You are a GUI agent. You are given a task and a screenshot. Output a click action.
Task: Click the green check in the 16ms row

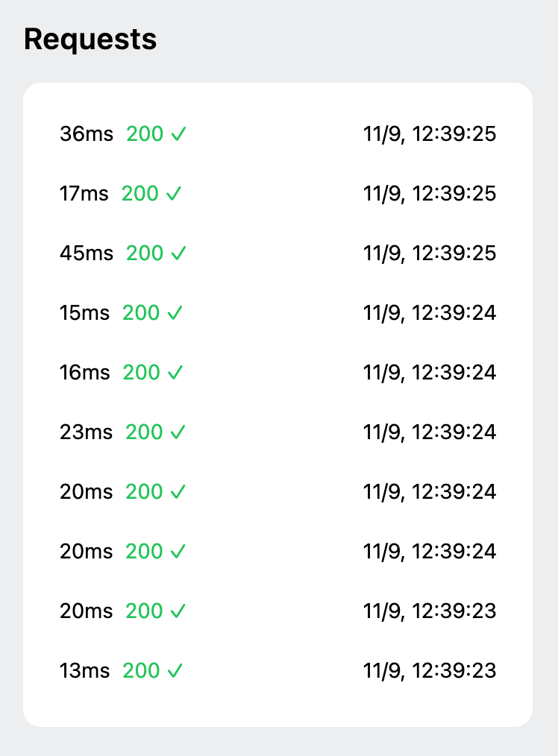coord(175,373)
